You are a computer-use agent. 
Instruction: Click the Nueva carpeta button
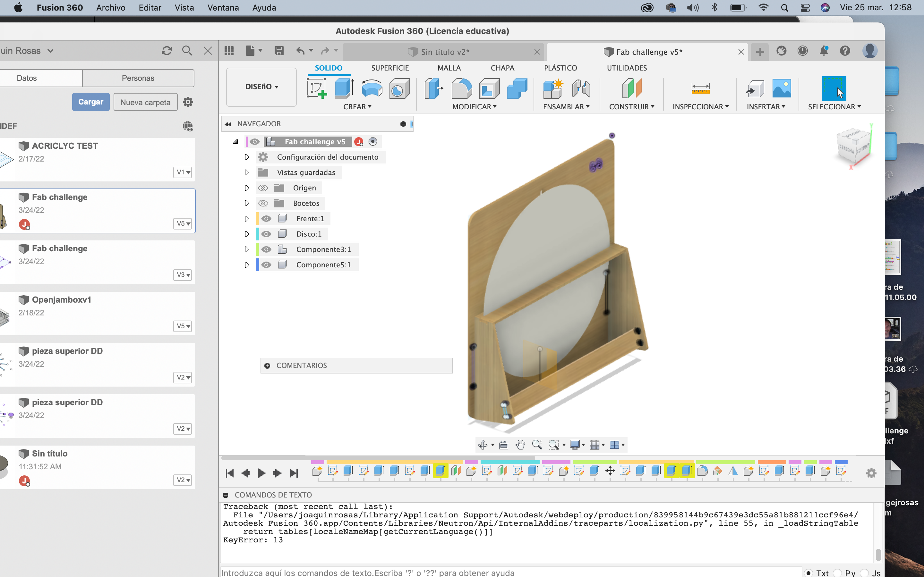click(x=145, y=102)
